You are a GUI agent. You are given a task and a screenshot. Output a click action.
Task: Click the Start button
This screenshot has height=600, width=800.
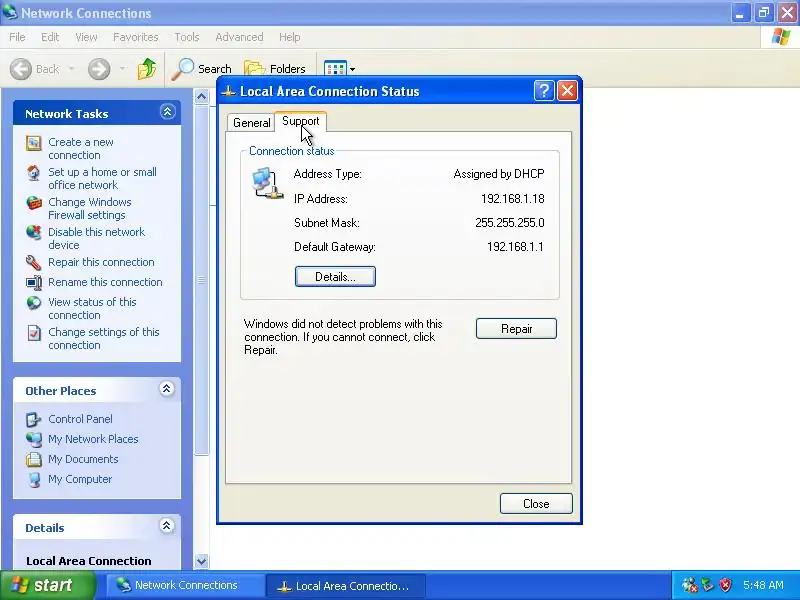click(47, 585)
